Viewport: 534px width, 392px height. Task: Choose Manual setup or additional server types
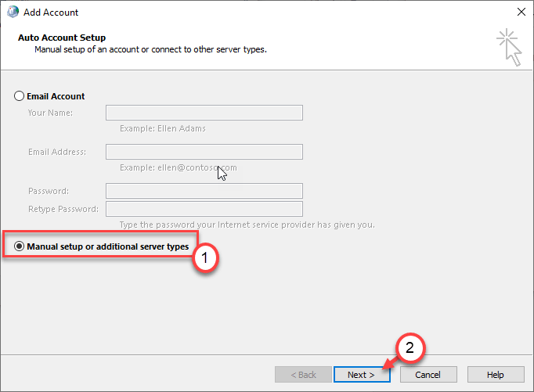20,246
